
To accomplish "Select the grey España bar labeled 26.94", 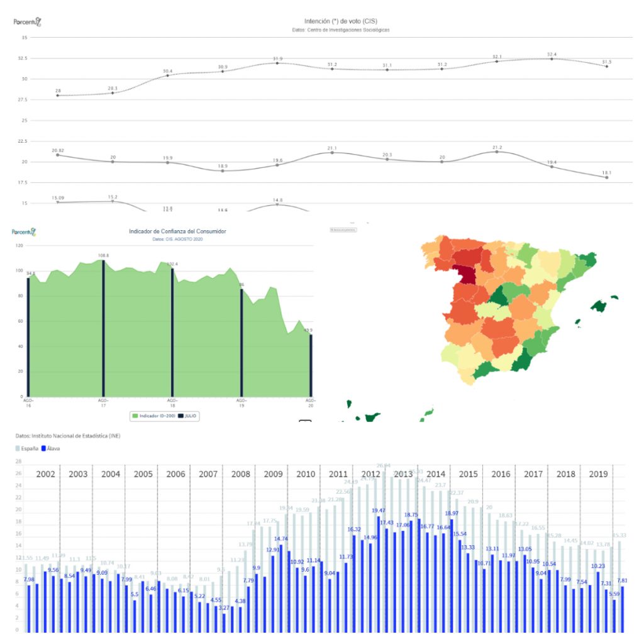I will coord(384,552).
